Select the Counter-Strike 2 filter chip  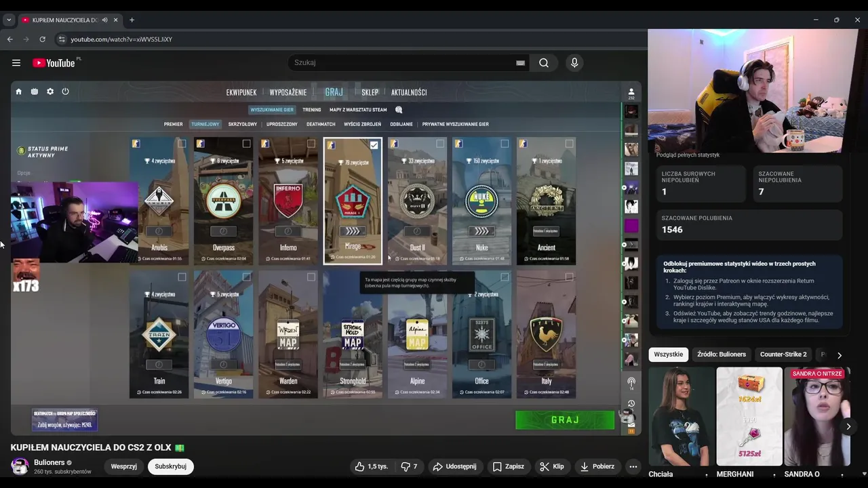(x=783, y=354)
